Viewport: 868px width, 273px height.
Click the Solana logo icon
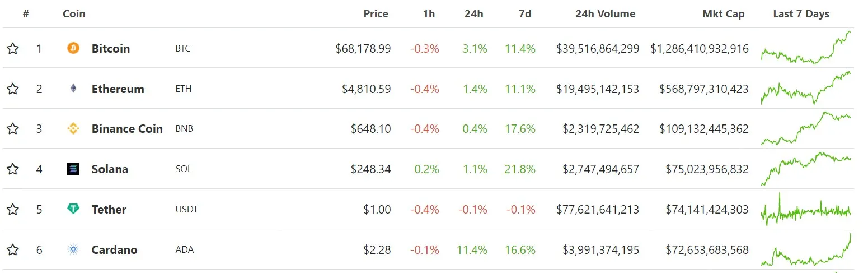tap(73, 169)
